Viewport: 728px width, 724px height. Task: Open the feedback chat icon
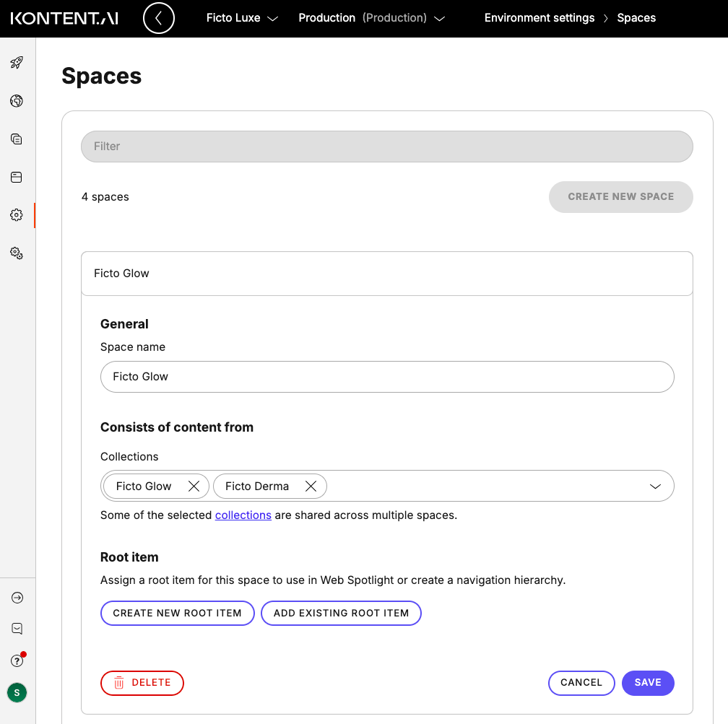[17, 628]
